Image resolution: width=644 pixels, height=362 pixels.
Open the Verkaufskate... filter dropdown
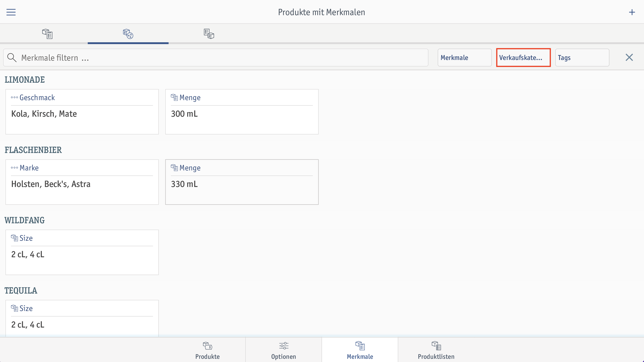tap(523, 57)
